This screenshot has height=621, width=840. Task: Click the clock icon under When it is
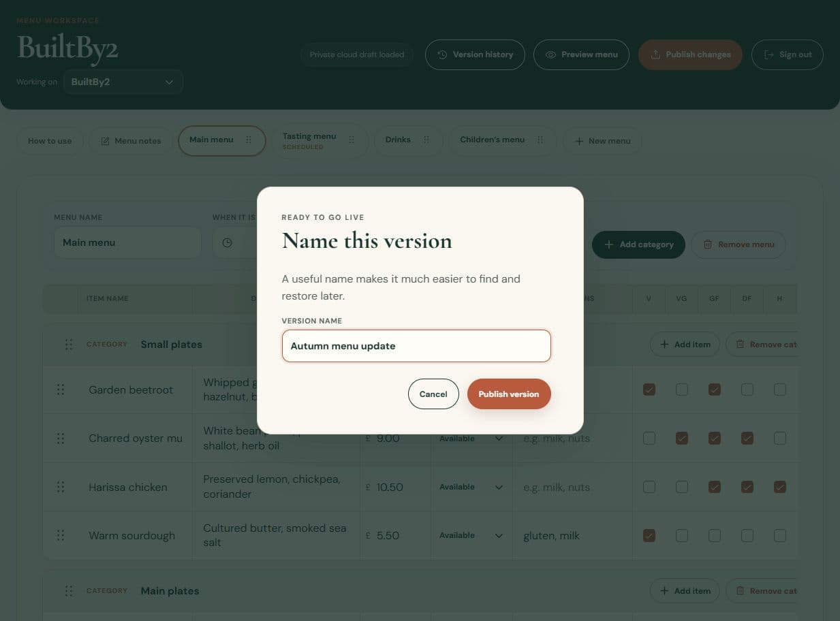point(228,242)
